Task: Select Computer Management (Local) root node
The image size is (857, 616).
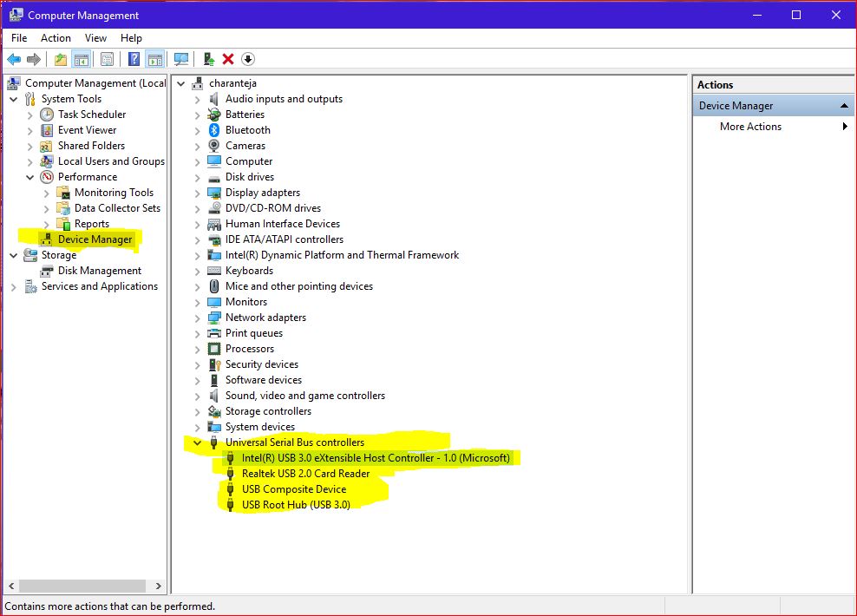Action: coord(95,83)
